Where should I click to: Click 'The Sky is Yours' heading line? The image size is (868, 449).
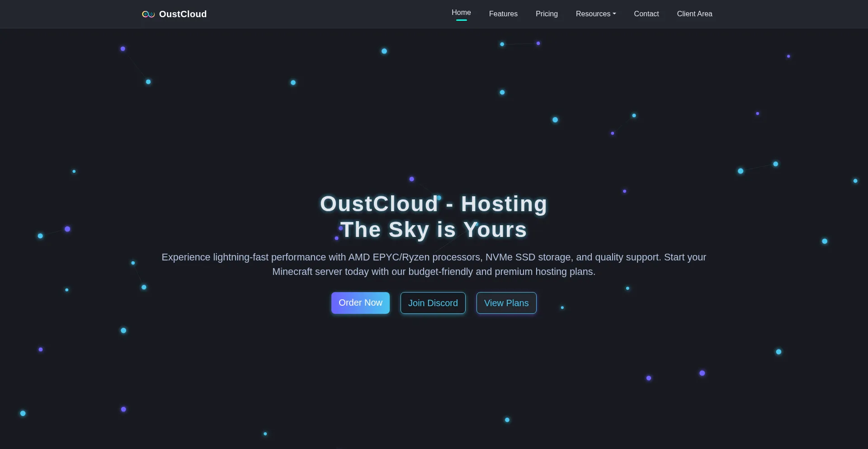434,230
